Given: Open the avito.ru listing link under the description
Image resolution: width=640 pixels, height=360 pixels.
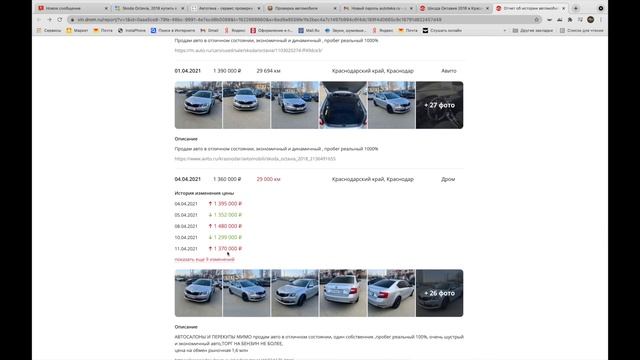Looking at the screenshot, I should pos(255,159).
